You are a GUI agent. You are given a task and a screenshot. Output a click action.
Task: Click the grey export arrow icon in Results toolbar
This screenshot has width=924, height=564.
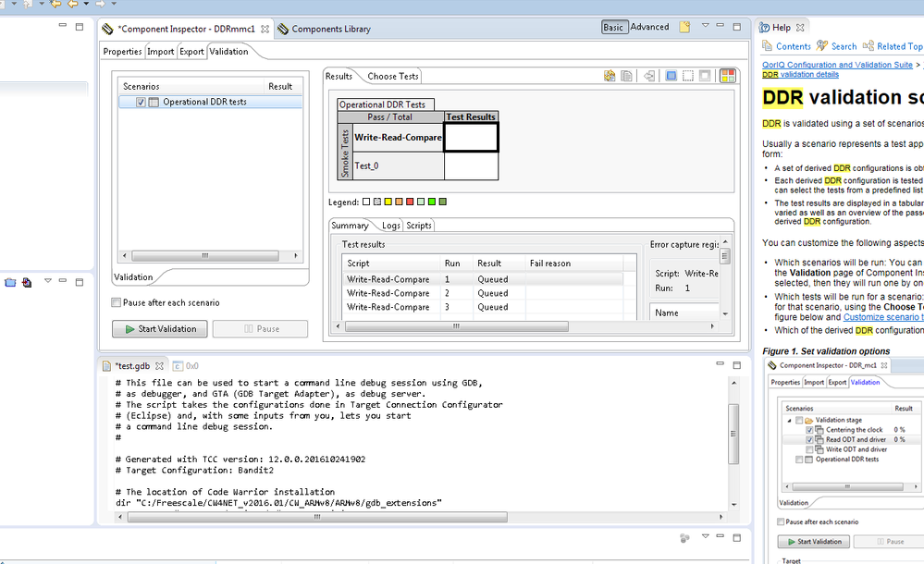(648, 76)
